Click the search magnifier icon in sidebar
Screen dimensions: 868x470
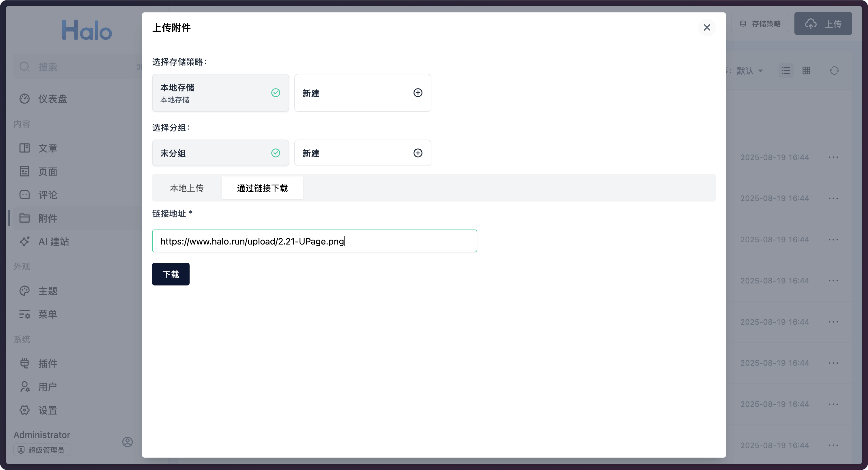[x=24, y=67]
